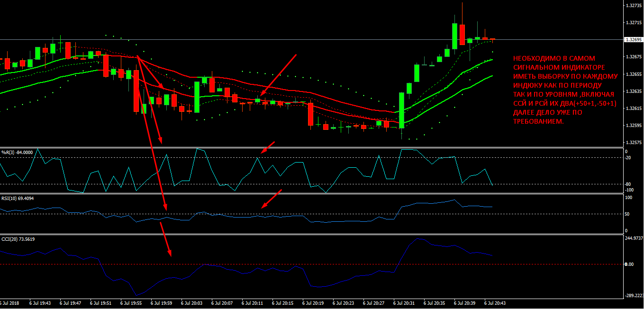Click the 6 Jul 20:43 time label
644x309 pixels.
[x=495, y=303]
